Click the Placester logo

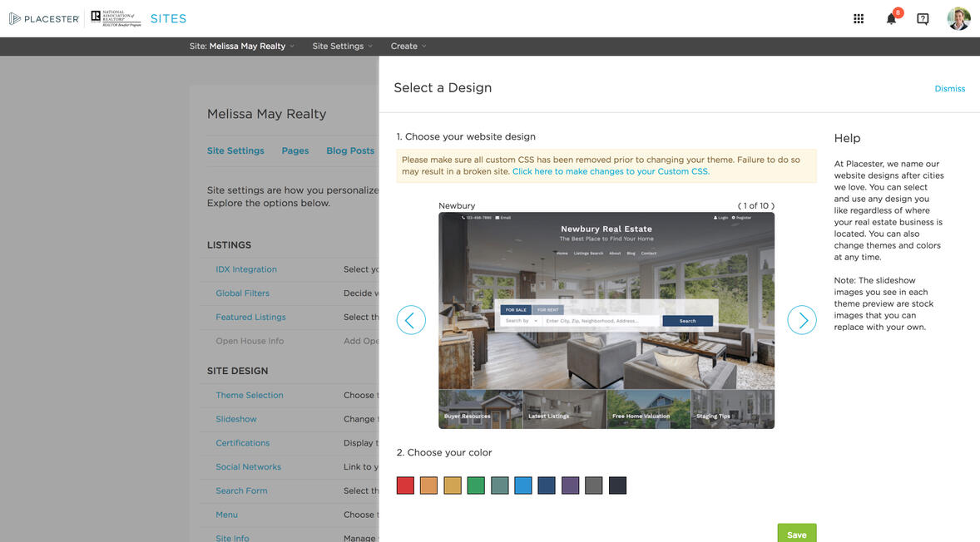click(x=43, y=17)
